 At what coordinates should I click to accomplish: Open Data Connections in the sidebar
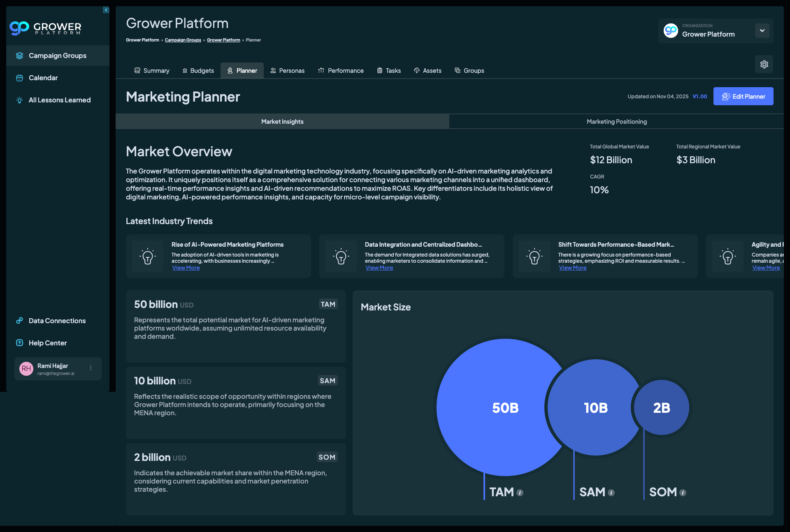pyautogui.click(x=57, y=321)
